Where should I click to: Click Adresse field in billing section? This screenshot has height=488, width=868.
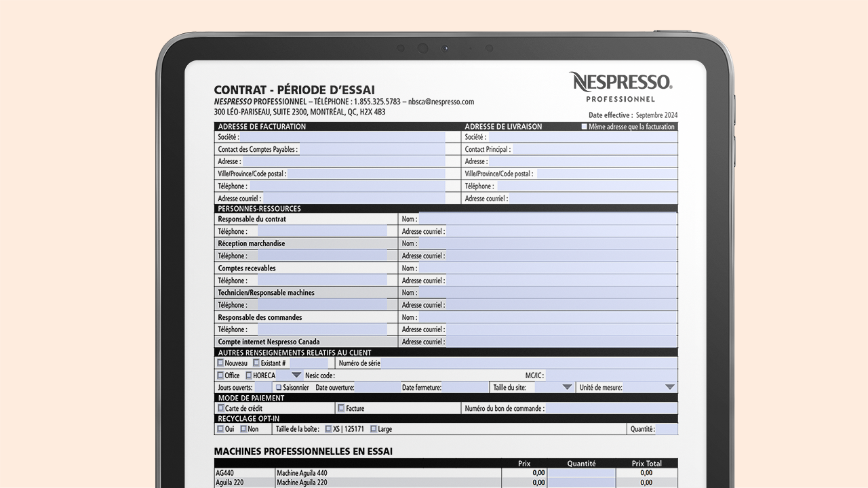[x=344, y=161]
